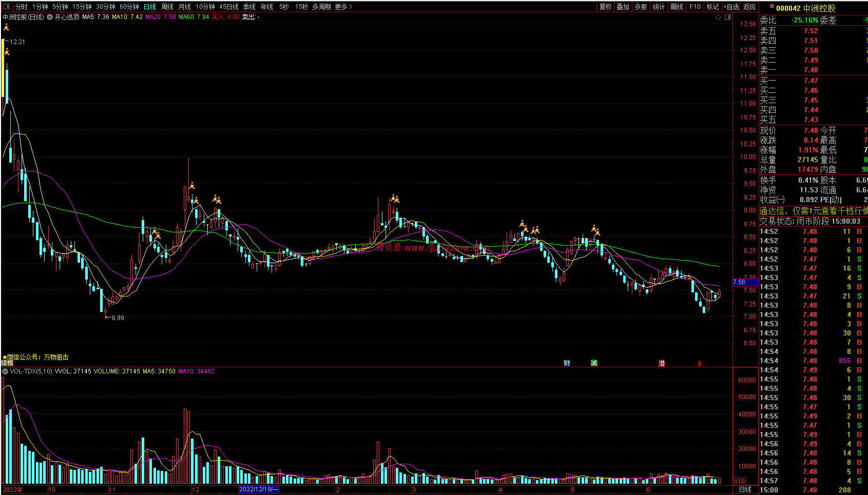Viewport: 868px width, 495px height.
Task: Switch to 季线 quarterly chart
Action: [249, 7]
